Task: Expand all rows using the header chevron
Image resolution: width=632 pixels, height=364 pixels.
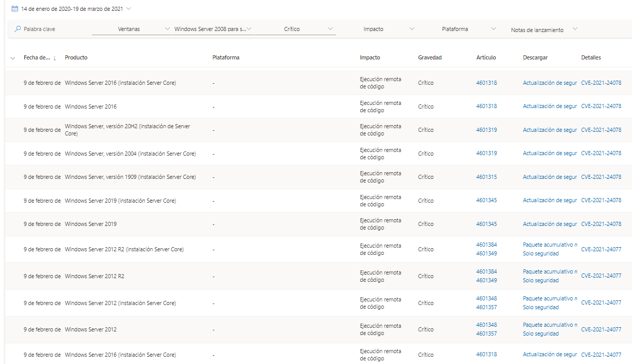Action: click(x=13, y=58)
